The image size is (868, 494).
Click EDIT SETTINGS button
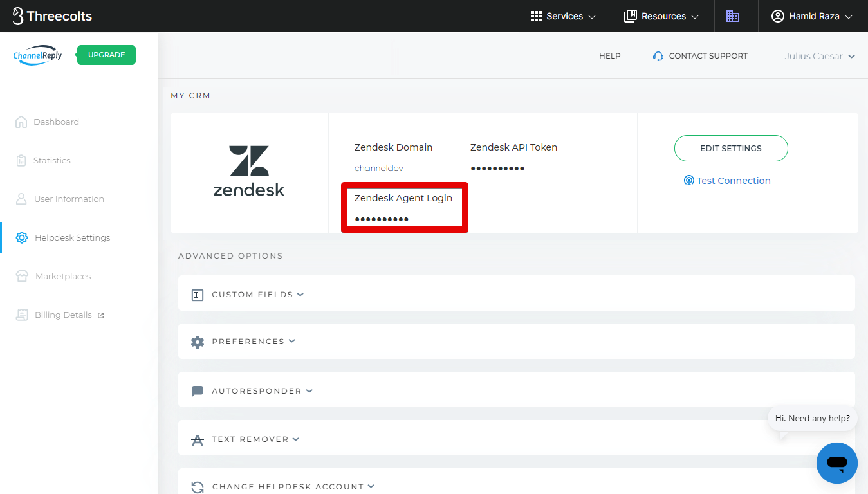[x=731, y=148]
